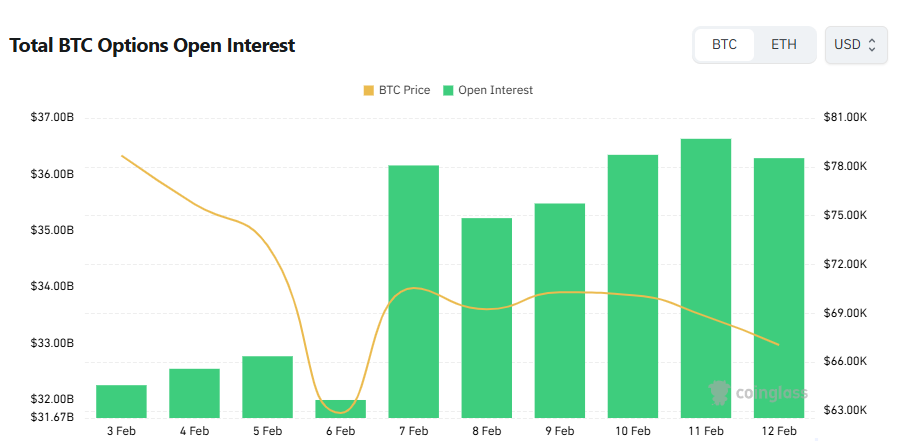Select the 11 Feb open interest bar
900x441 pixels.
pos(706,278)
